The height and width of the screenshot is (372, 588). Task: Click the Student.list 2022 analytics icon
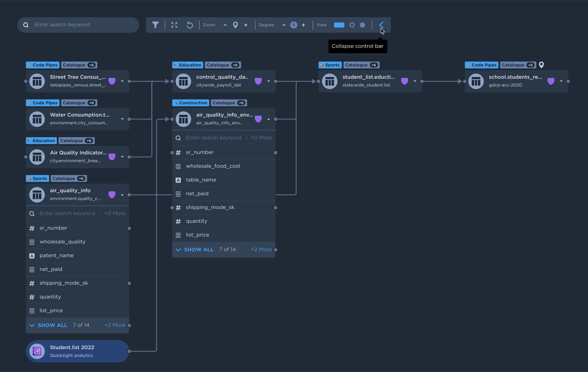coord(37,351)
